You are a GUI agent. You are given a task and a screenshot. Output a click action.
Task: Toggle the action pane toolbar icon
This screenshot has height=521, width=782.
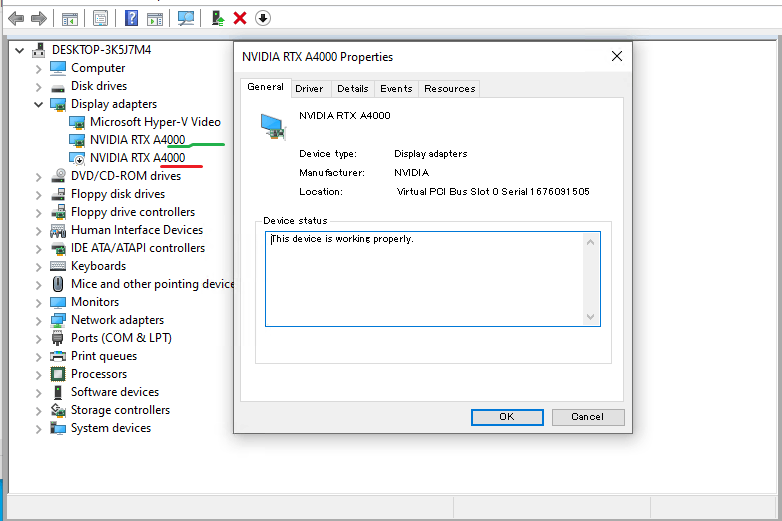(x=155, y=19)
